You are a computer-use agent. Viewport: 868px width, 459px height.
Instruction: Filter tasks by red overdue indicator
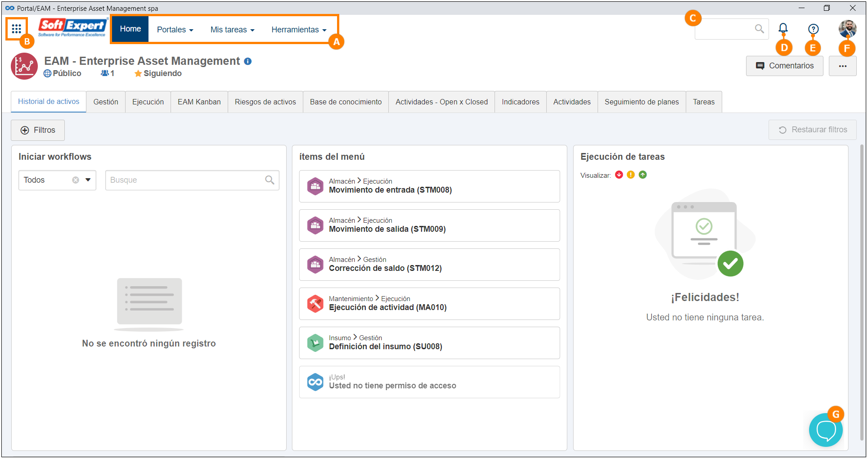tap(619, 175)
